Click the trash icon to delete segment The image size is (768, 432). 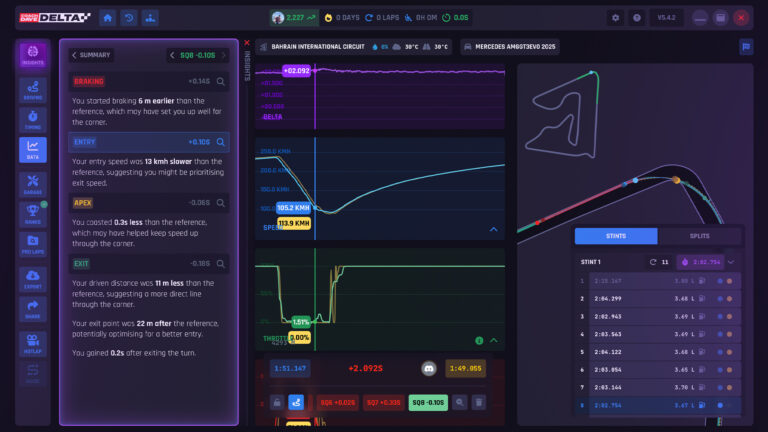click(479, 402)
